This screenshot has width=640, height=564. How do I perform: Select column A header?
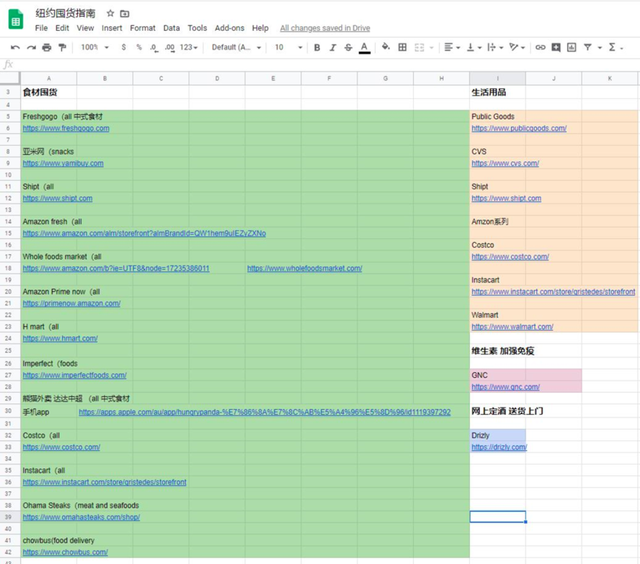49,78
